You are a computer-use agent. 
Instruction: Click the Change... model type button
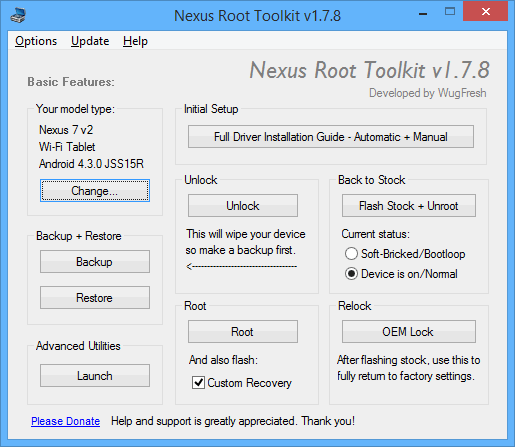95,191
